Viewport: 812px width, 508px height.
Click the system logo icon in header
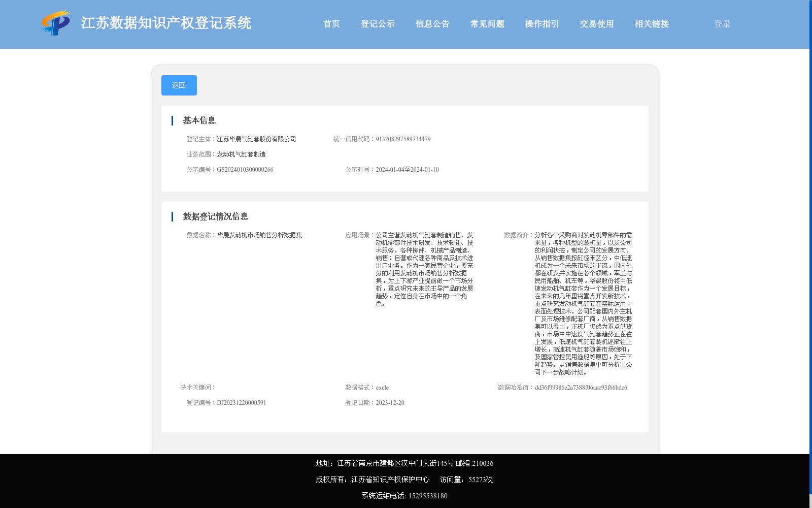pyautogui.click(x=56, y=23)
